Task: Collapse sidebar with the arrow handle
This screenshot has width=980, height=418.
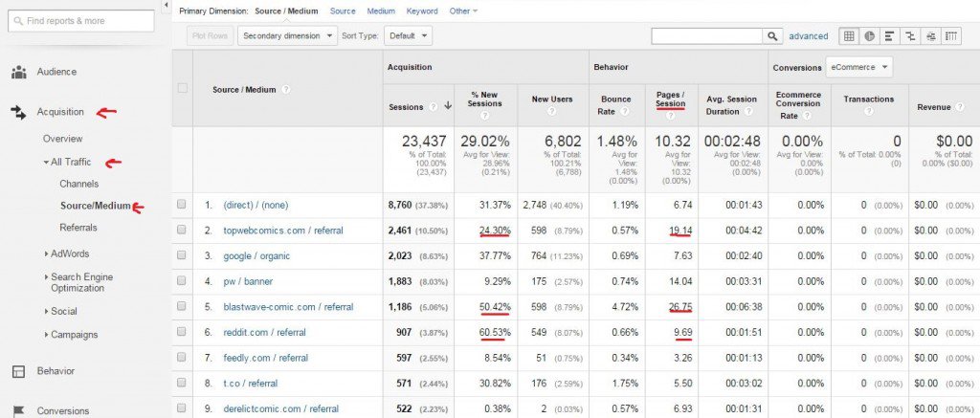Action: point(166,5)
